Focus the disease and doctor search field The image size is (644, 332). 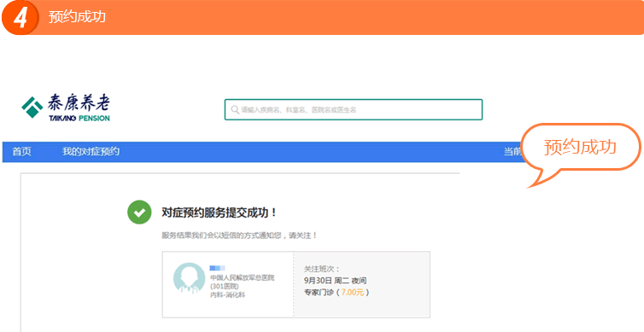(x=354, y=109)
